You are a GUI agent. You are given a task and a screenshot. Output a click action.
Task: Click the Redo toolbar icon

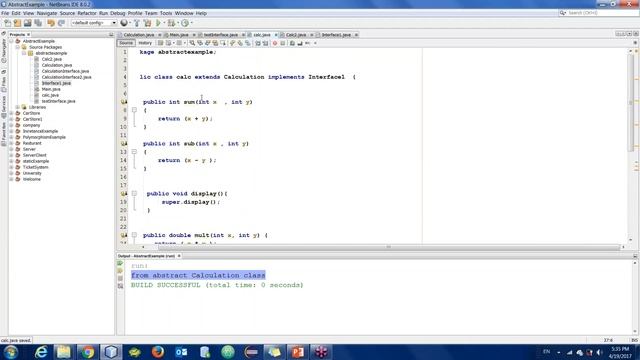(x=61, y=23)
